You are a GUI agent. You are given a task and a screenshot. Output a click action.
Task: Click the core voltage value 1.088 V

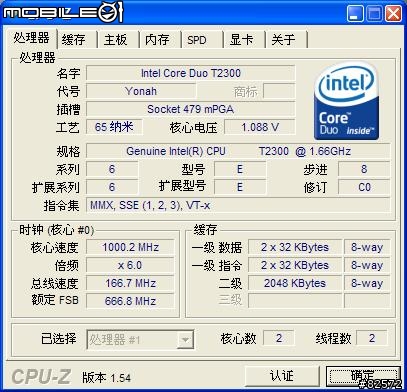pyautogui.click(x=260, y=127)
